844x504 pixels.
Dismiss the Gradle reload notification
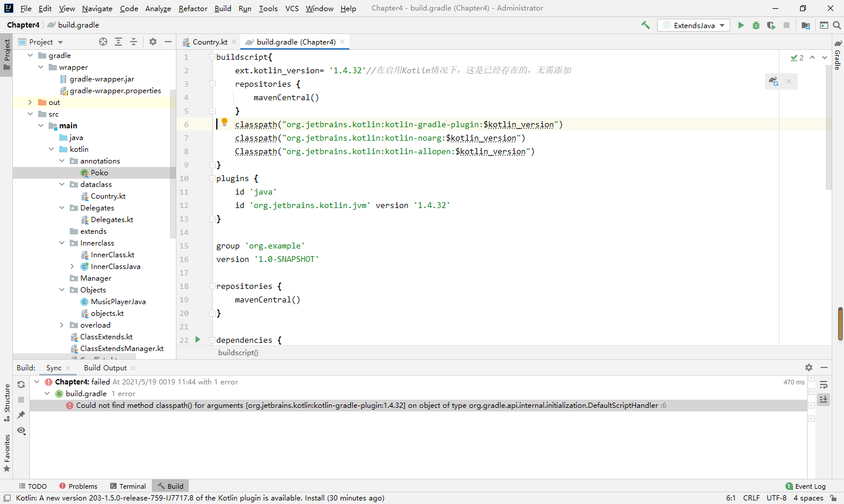point(789,81)
